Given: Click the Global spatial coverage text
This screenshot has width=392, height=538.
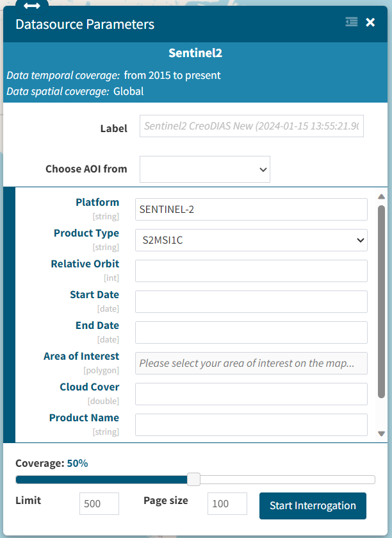Looking at the screenshot, I should point(129,91).
